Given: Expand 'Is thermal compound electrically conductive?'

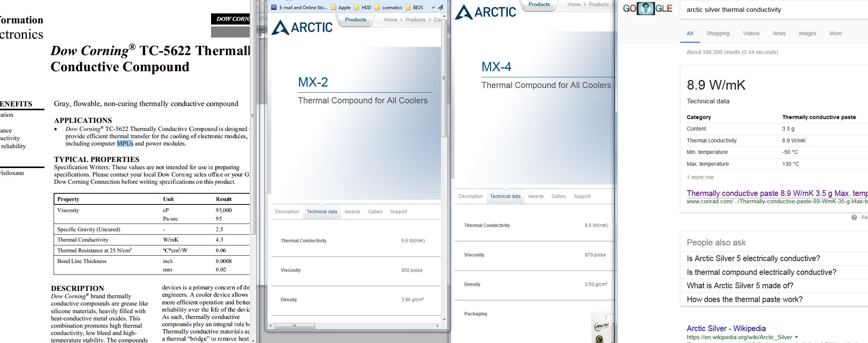Looking at the screenshot, I should coord(774,272).
